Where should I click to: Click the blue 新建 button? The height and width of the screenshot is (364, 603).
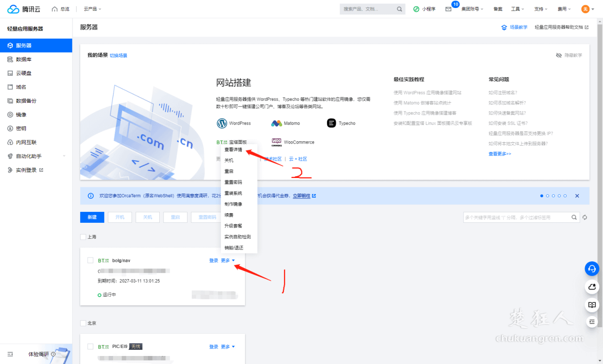pyautogui.click(x=92, y=217)
